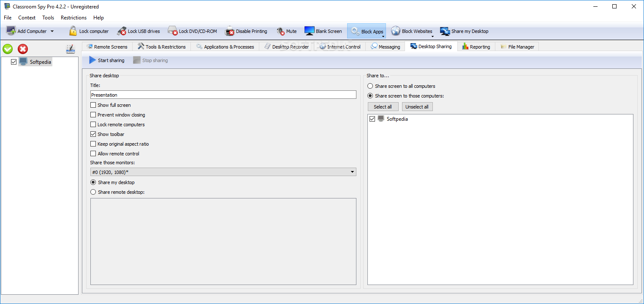Screen dimensions: 644x304
Task: Click the red uncheck-all computers icon
Action: pos(23,49)
